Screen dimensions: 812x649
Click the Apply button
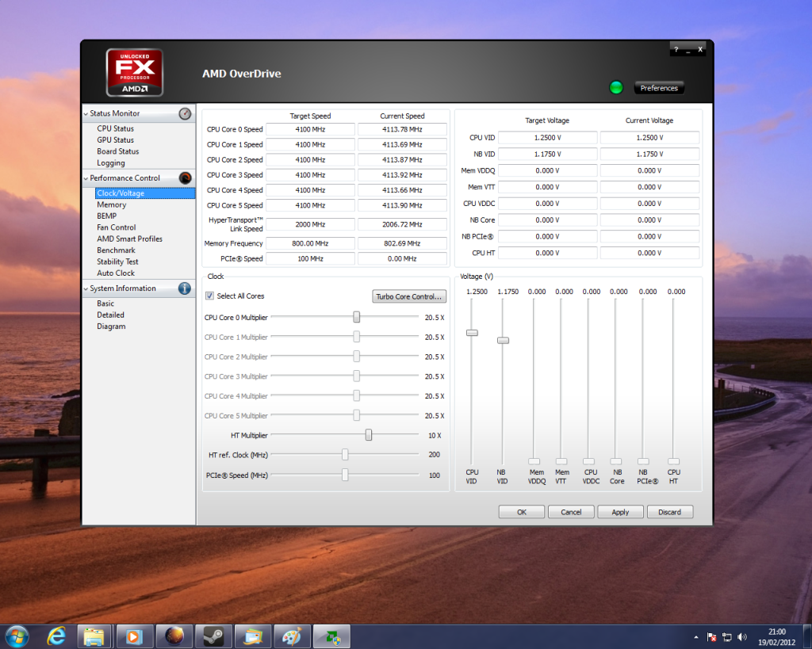[x=620, y=512]
